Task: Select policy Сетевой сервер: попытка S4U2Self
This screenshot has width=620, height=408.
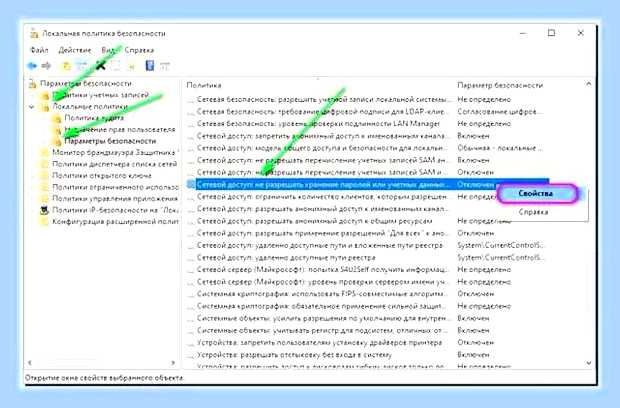Action: (x=322, y=270)
